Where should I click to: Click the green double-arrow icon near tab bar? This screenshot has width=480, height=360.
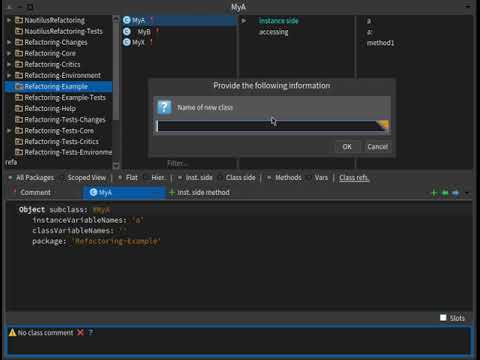pyautogui.click(x=445, y=193)
